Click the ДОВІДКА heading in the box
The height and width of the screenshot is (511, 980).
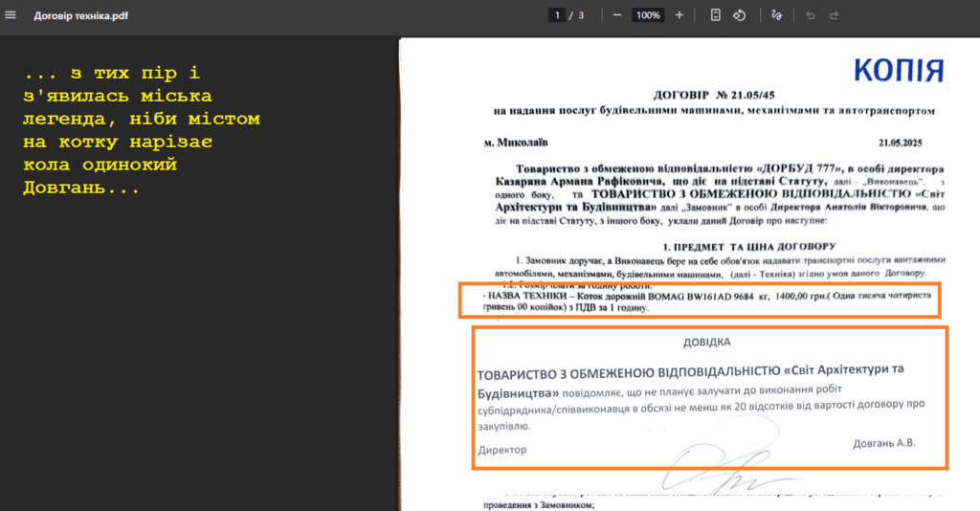(x=709, y=342)
